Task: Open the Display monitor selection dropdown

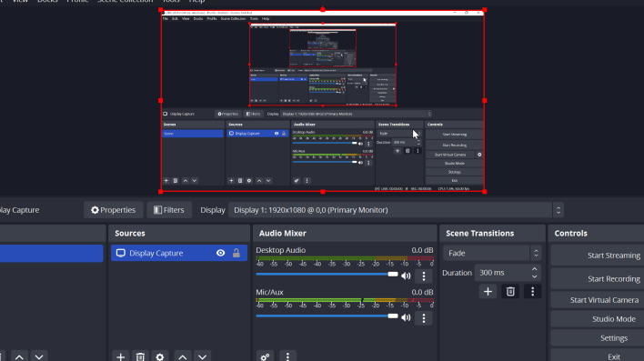Action: [x=396, y=210]
